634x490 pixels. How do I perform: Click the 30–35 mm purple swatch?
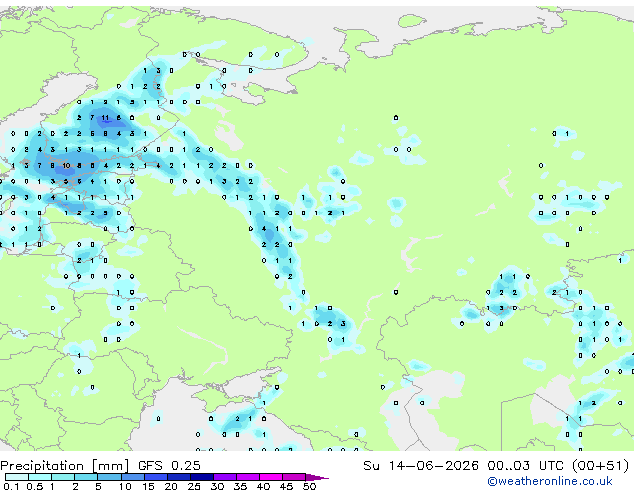pos(225,477)
